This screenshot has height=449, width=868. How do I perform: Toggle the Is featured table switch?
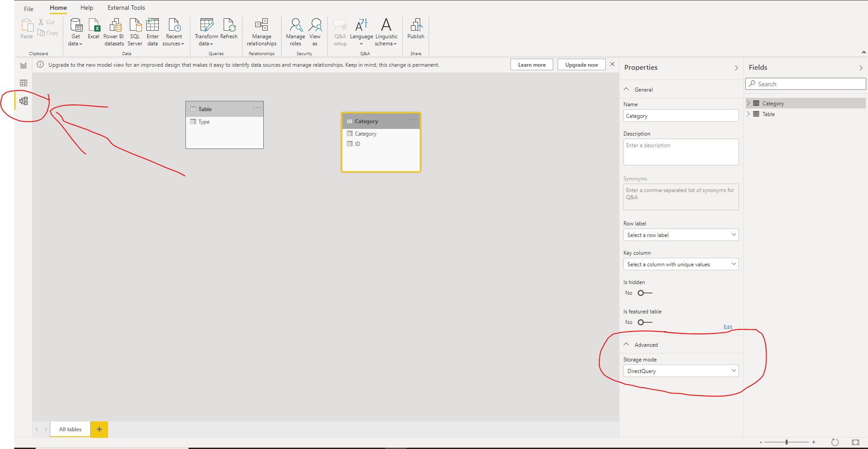645,322
